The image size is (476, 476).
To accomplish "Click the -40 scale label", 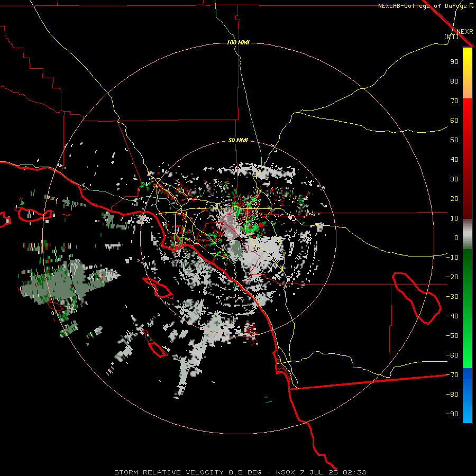I will click(x=452, y=316).
